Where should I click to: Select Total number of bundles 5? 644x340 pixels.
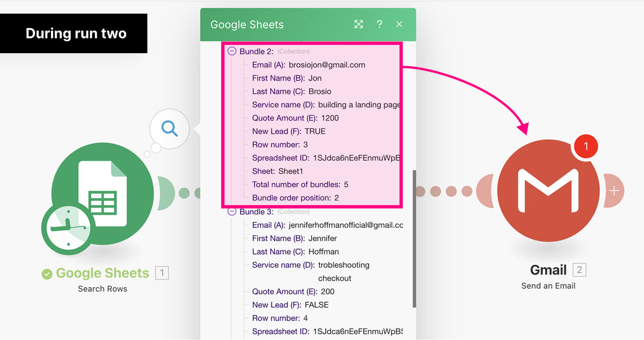346,184
